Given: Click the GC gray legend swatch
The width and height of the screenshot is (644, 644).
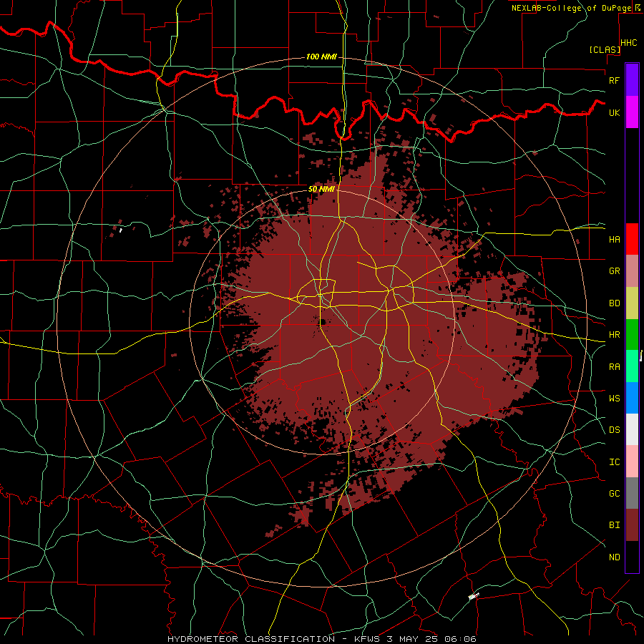Looking at the screenshot, I should 632,493.
